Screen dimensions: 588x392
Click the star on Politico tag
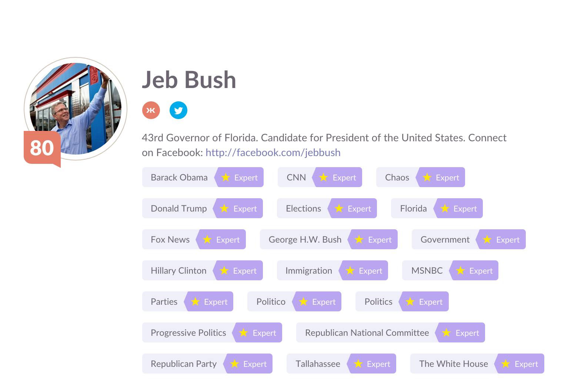[303, 302]
